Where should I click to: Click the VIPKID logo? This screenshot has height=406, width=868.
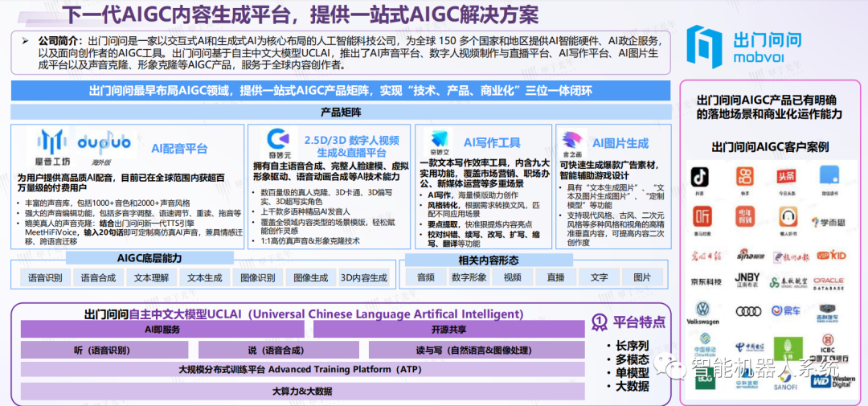point(832,256)
